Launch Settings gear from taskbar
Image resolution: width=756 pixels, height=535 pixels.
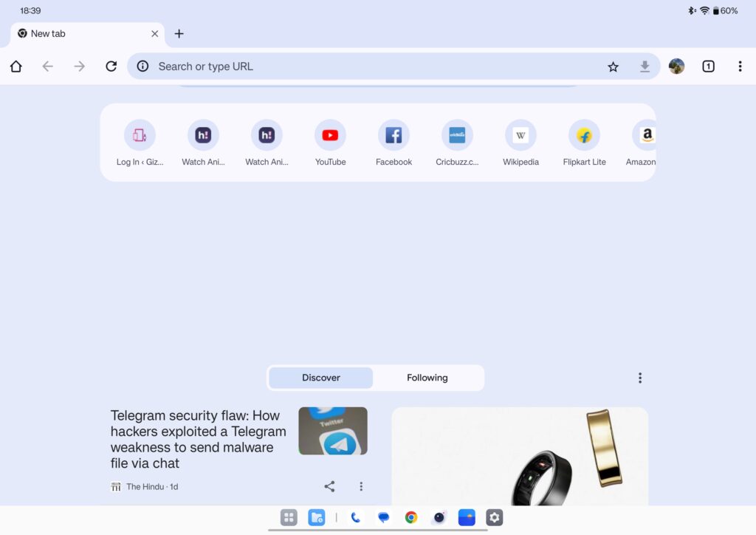tap(495, 517)
